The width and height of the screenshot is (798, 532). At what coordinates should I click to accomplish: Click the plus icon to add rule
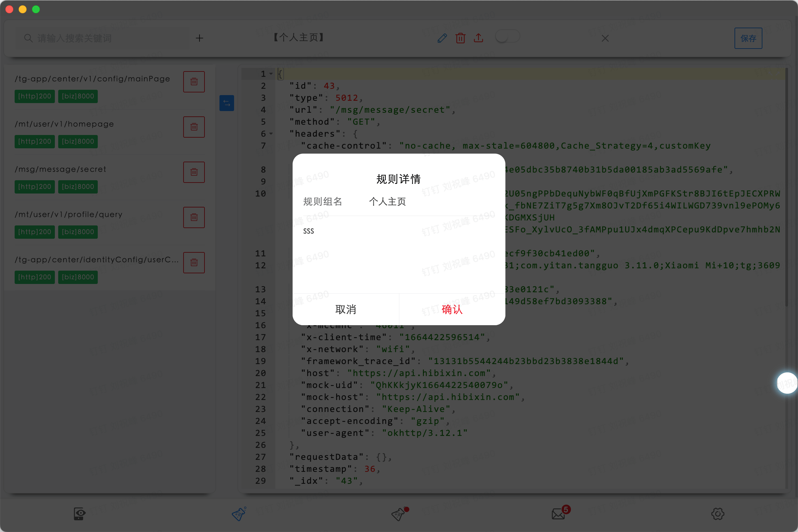(x=199, y=38)
